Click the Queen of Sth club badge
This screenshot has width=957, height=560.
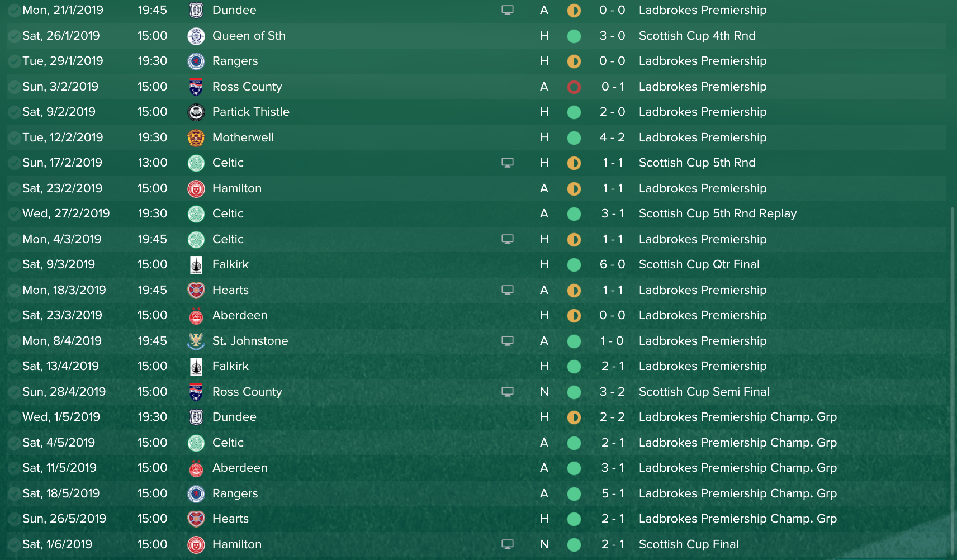tap(196, 36)
